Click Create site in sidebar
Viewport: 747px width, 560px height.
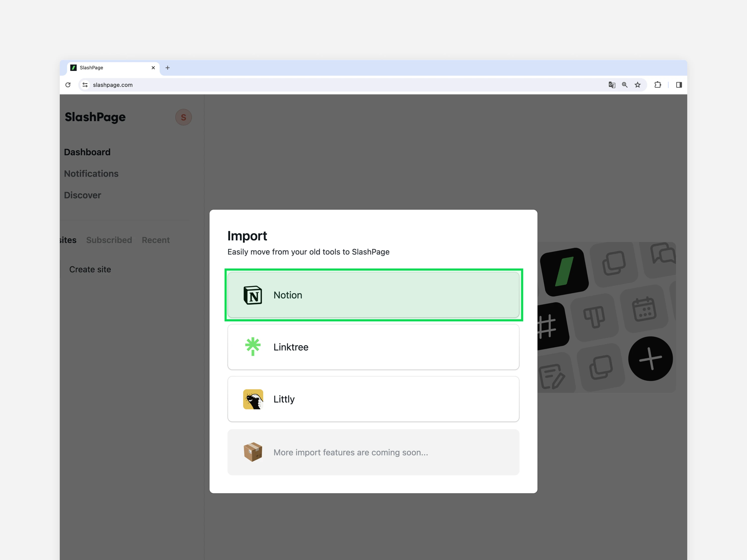90,269
